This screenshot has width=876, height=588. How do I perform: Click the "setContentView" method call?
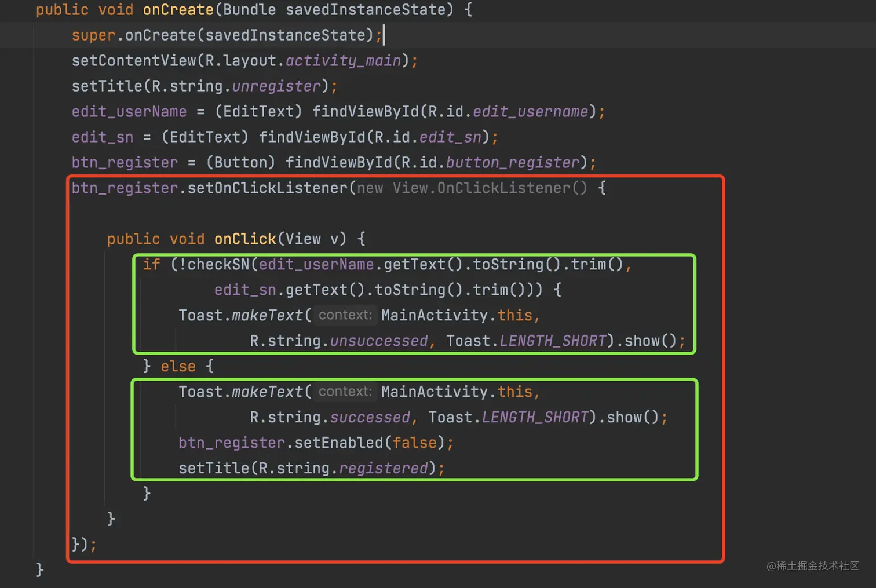pyautogui.click(x=134, y=61)
